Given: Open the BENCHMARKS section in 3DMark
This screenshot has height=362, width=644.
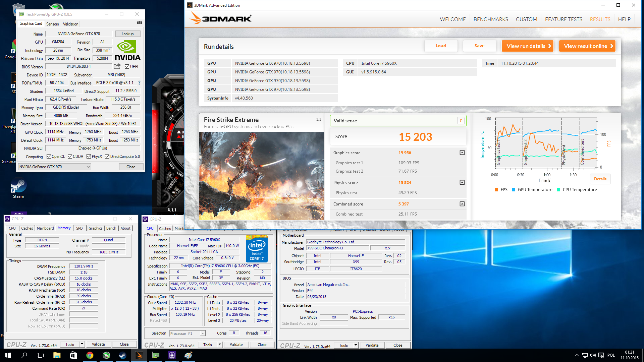Looking at the screenshot, I should 491,19.
